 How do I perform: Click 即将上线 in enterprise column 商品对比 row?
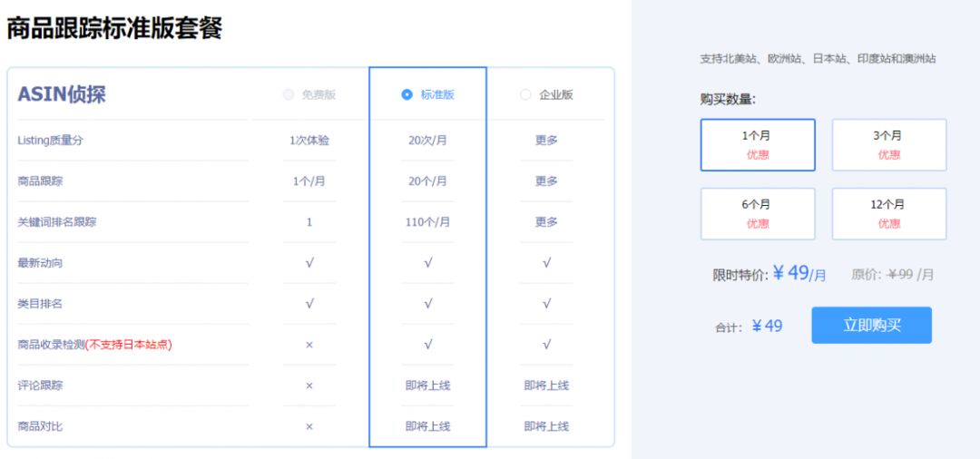pyautogui.click(x=546, y=426)
